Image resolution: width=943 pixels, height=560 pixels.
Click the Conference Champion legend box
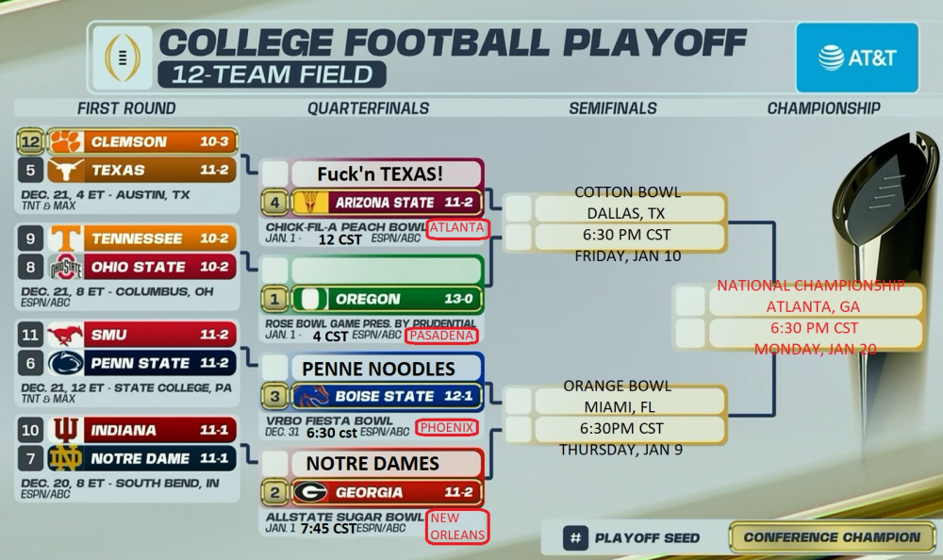832,537
